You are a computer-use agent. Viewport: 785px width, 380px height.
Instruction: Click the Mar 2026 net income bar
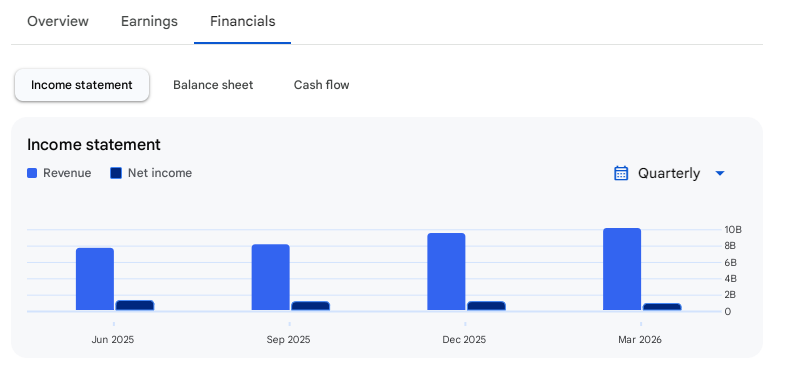(x=662, y=307)
